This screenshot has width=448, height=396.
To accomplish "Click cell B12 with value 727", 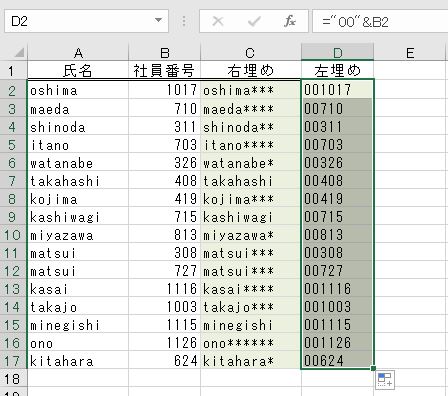I will (x=164, y=271).
